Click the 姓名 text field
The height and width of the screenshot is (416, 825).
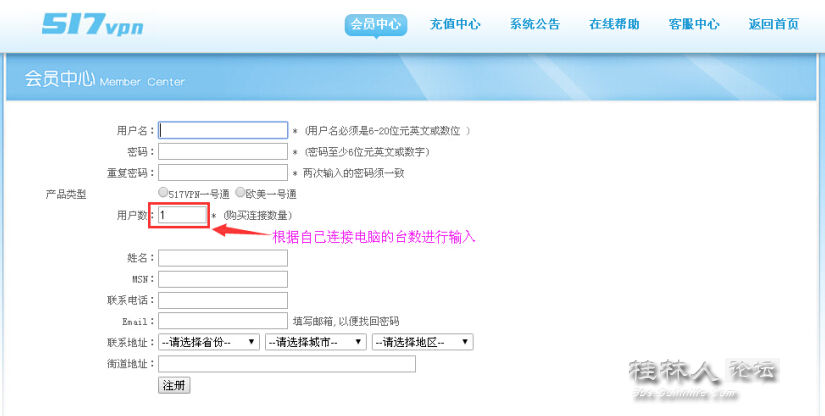(x=223, y=258)
